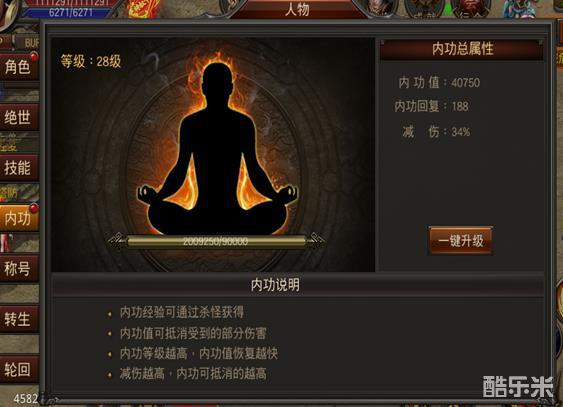Click the 一键升级 upgrade button
Image resolution: width=563 pixels, height=407 pixels.
click(461, 241)
